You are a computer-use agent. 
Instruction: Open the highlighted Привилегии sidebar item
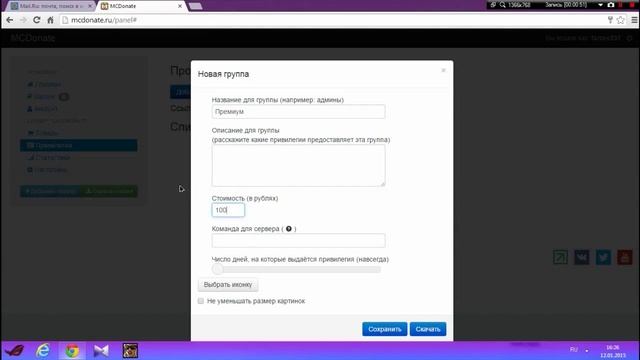click(x=78, y=145)
